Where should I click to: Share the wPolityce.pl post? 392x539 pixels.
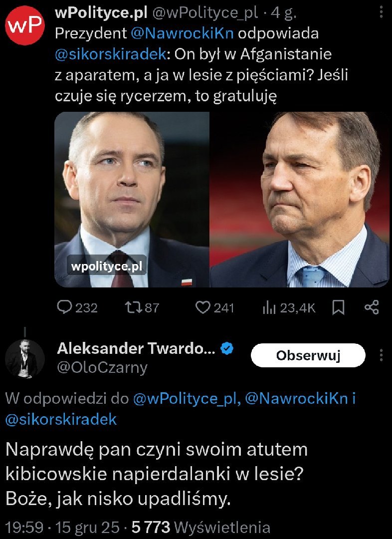(372, 307)
